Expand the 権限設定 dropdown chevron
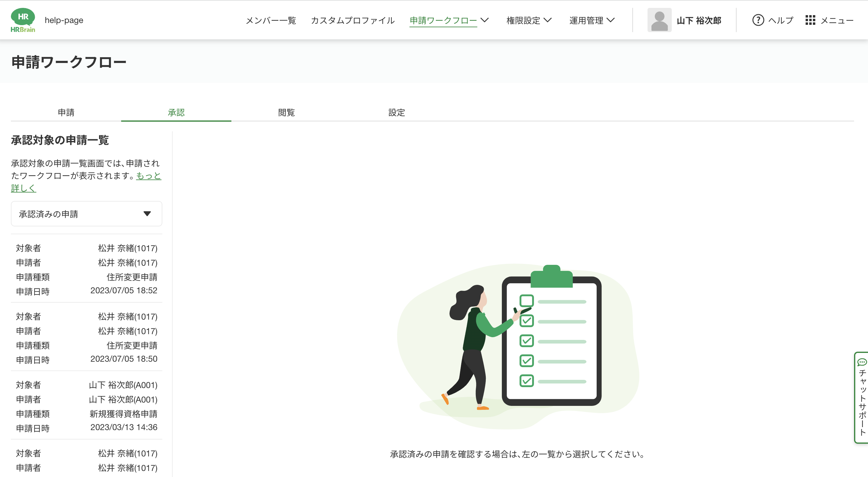 548,20
